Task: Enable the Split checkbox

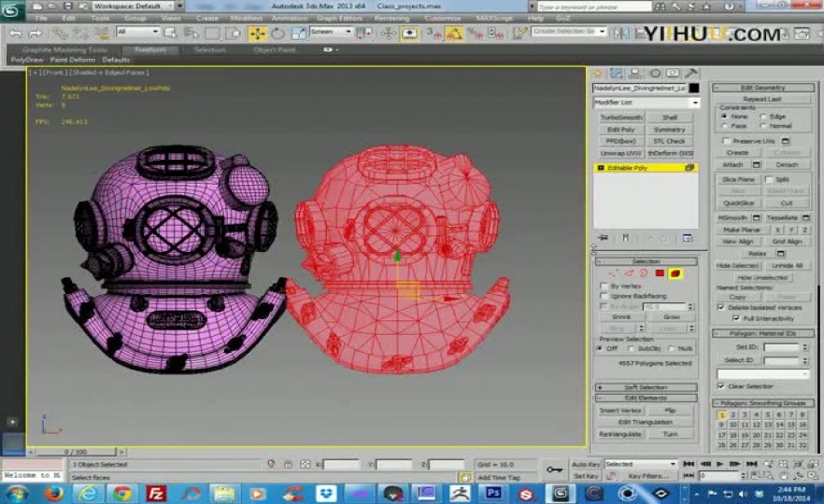Action: pyautogui.click(x=769, y=179)
